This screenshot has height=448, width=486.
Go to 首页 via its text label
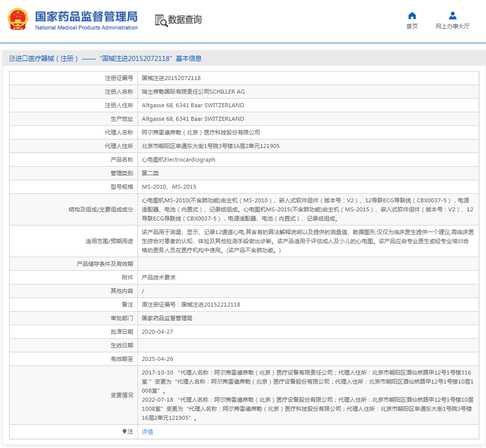pos(412,27)
